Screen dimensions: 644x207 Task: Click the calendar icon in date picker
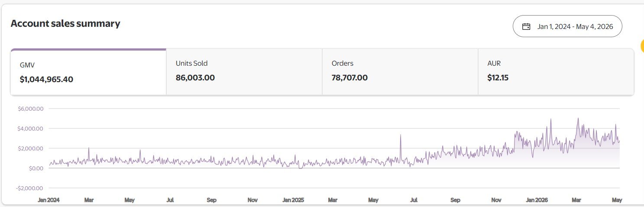click(526, 26)
